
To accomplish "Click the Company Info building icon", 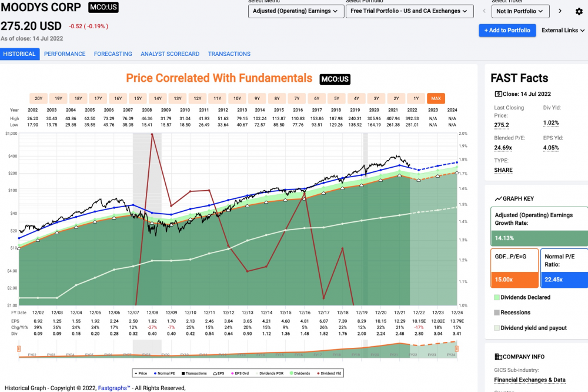I will coord(498,357).
